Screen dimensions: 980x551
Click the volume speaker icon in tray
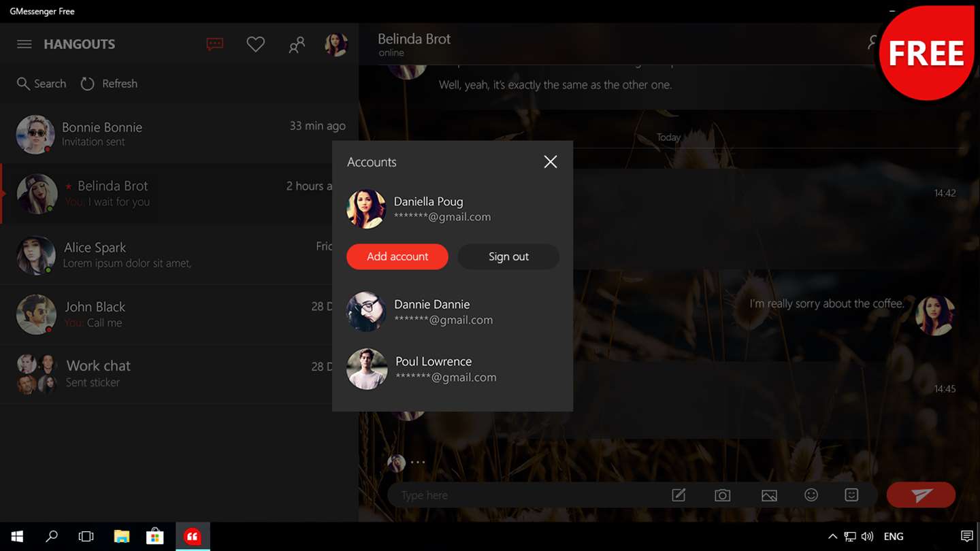(867, 537)
